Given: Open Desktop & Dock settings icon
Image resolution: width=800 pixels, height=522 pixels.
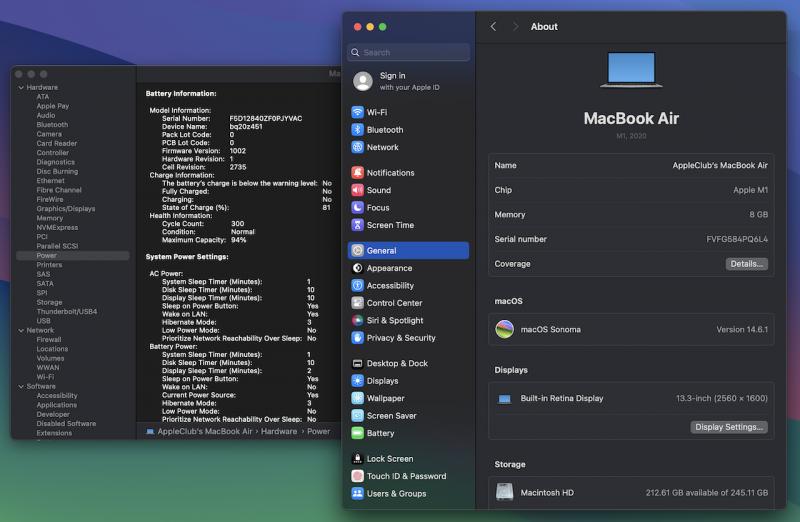Looking at the screenshot, I should pos(358,363).
